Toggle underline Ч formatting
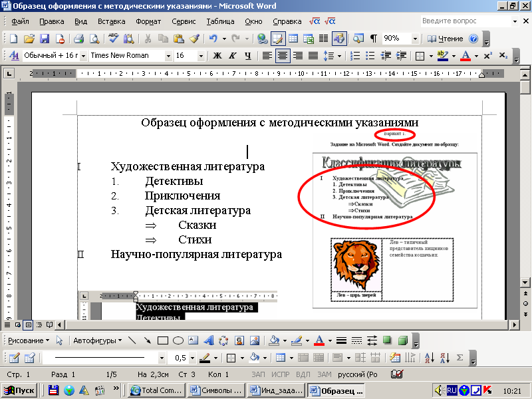The image size is (532, 399). coord(248,56)
